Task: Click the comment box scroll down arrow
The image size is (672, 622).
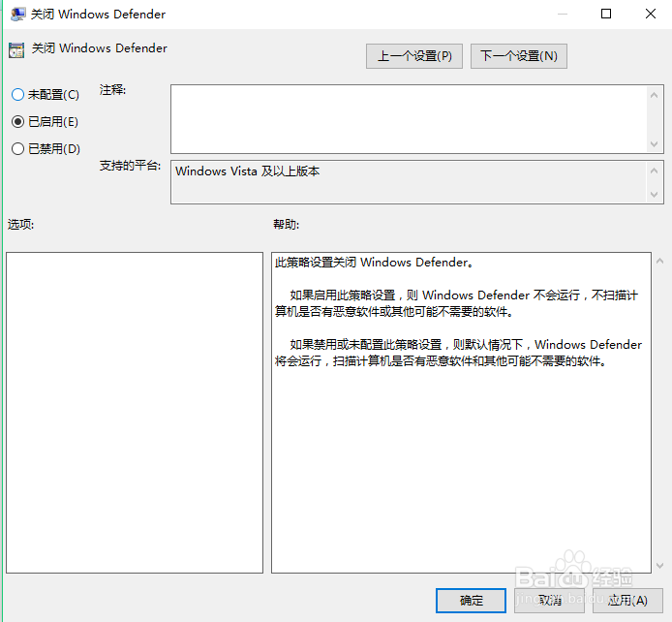Action: (654, 144)
